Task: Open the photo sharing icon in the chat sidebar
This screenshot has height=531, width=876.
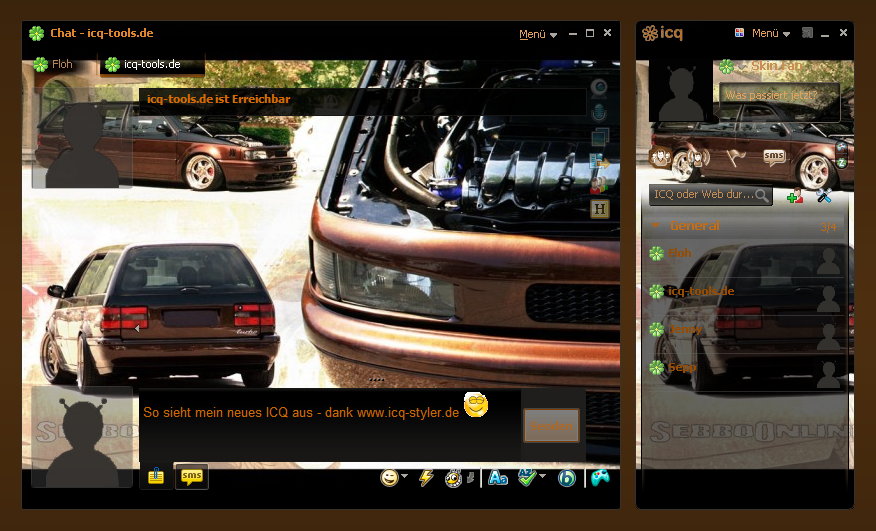Action: [x=600, y=138]
